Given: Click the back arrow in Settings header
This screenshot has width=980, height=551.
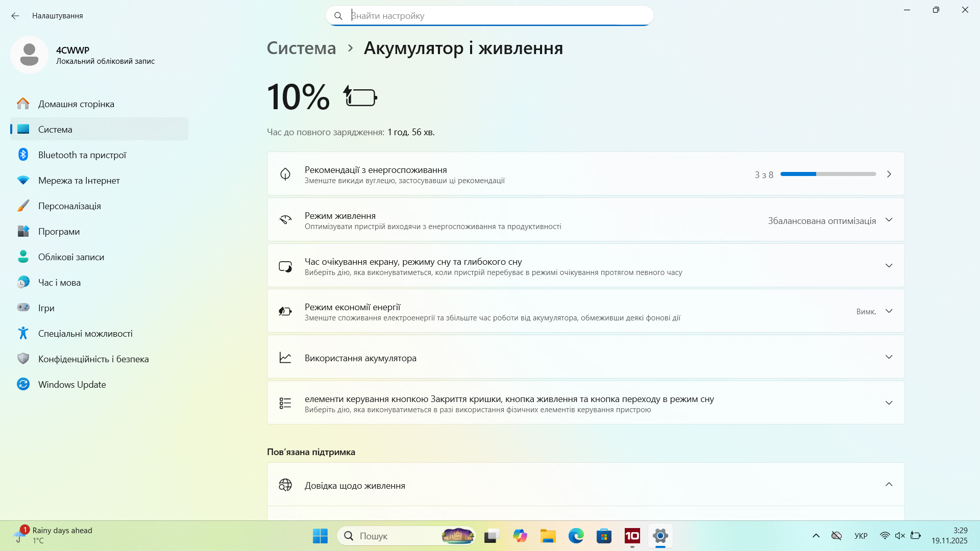Looking at the screenshot, I should [15, 16].
